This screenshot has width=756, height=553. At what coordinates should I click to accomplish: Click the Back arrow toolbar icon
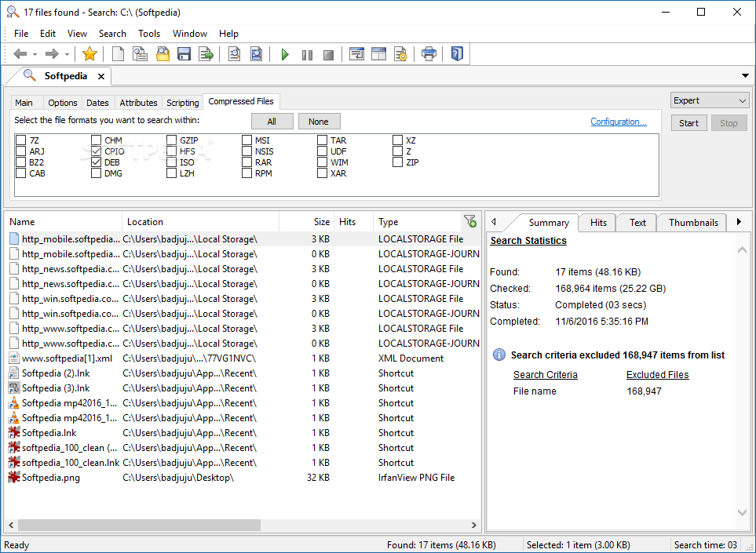coord(20,54)
